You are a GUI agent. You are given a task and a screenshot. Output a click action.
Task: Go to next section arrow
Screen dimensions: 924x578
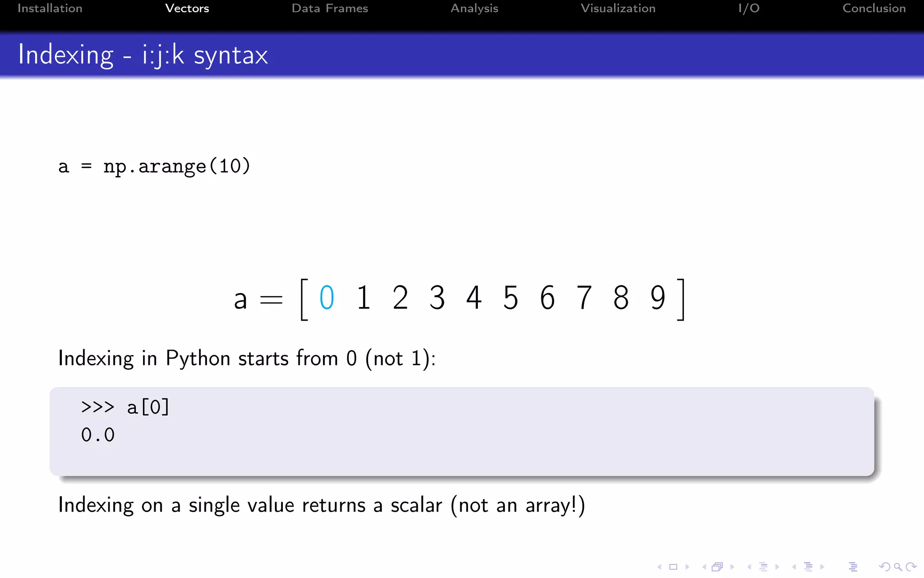822,567
